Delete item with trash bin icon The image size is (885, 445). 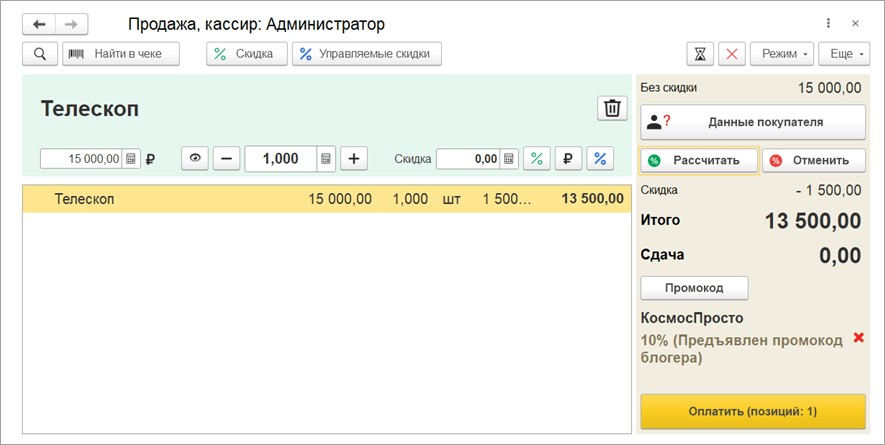pos(612,109)
